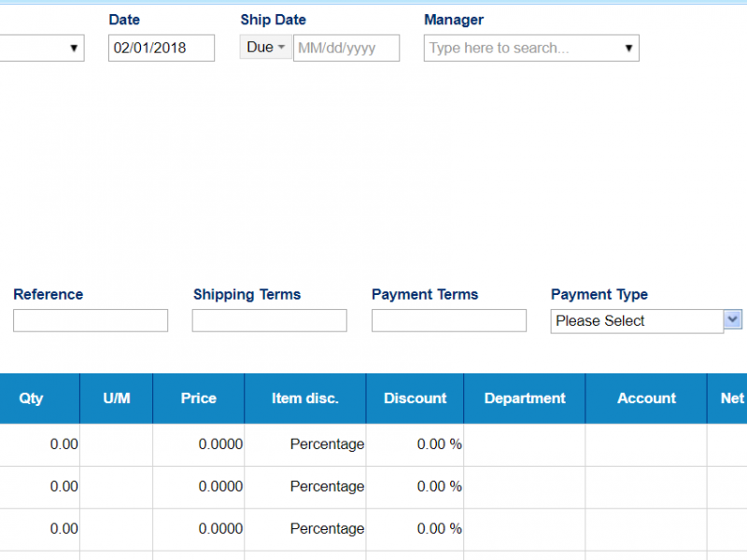Viewport: 747px width, 560px height.
Task: Select first row Percentage item disc. cell
Action: (x=305, y=444)
